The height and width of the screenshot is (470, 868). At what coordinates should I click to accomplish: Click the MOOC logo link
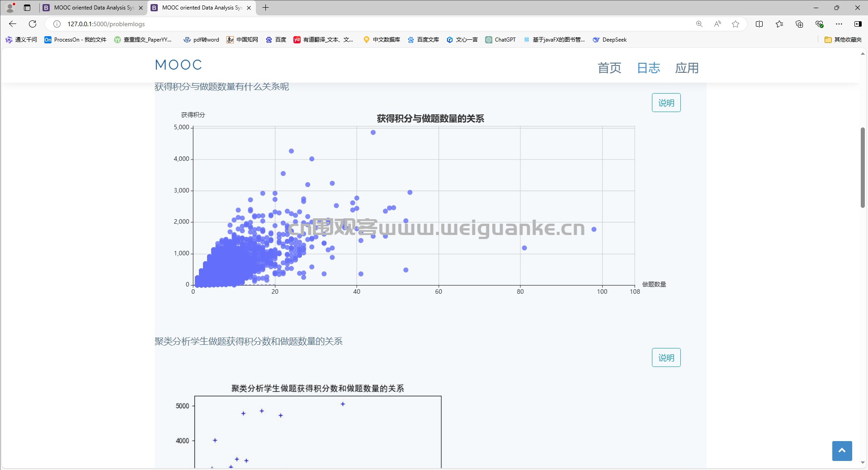(x=179, y=65)
